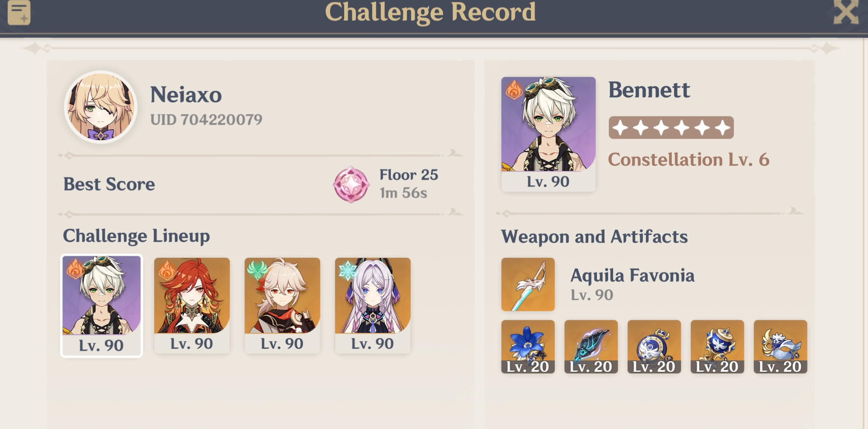Select the red-haired Pyro character portrait
The width and height of the screenshot is (868, 429).
(x=192, y=305)
